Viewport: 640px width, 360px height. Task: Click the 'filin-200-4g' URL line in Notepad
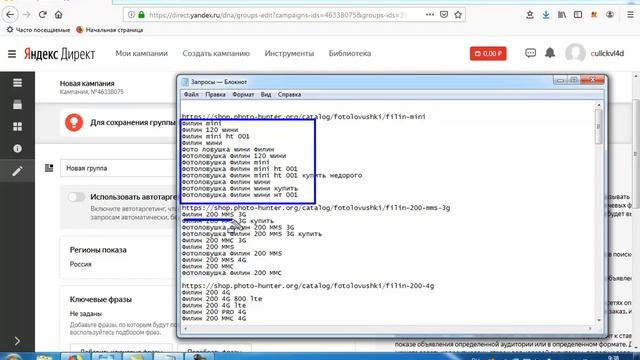(308, 286)
